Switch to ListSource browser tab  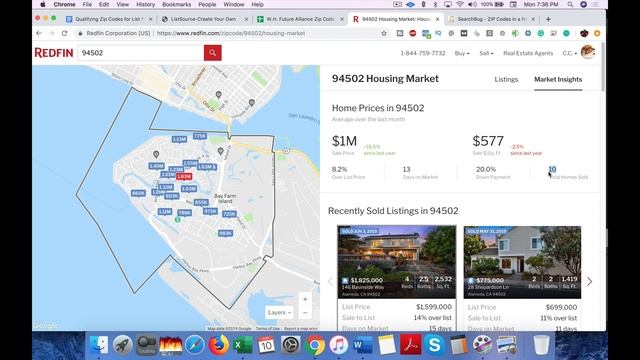pyautogui.click(x=203, y=19)
